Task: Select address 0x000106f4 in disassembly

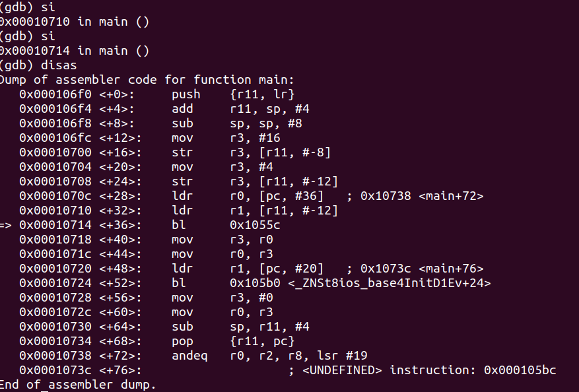Action: 55,109
